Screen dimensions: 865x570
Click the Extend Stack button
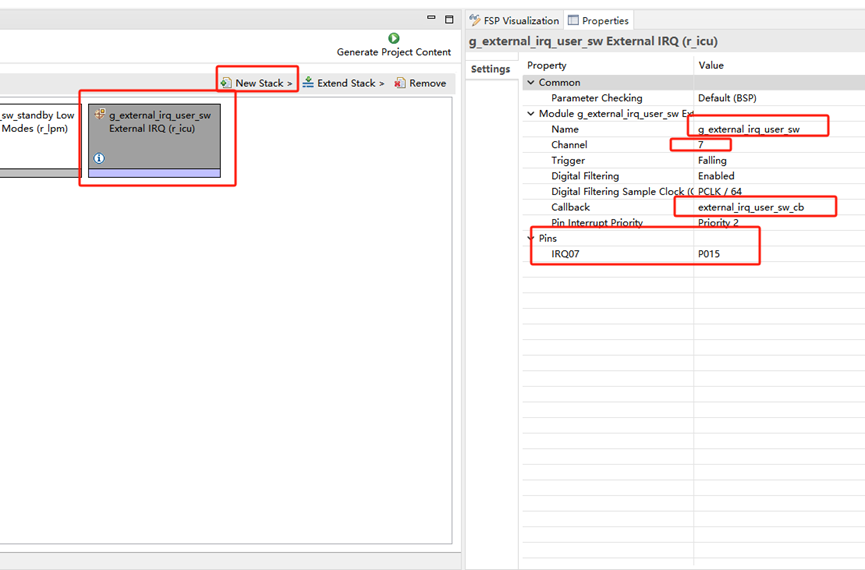(x=343, y=83)
